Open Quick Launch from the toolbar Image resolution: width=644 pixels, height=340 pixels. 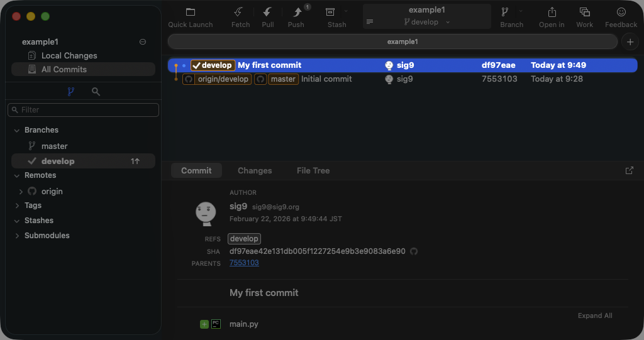coord(191,13)
